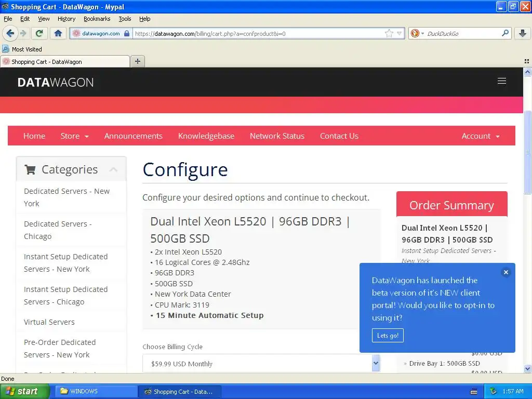
Task: Click the Order Summary header
Action: coord(451,205)
